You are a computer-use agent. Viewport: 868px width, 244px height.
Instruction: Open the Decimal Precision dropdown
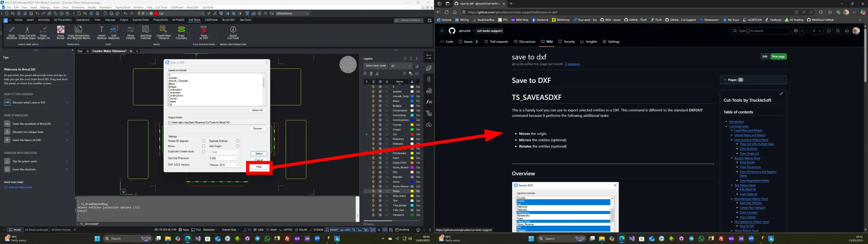click(x=224, y=158)
